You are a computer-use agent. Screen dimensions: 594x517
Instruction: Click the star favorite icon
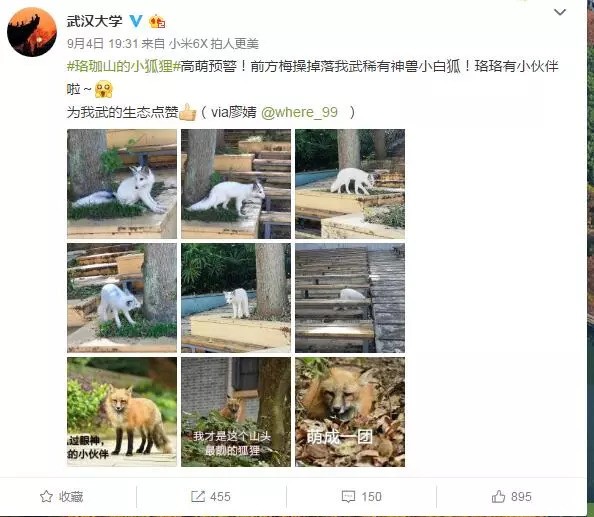46,497
